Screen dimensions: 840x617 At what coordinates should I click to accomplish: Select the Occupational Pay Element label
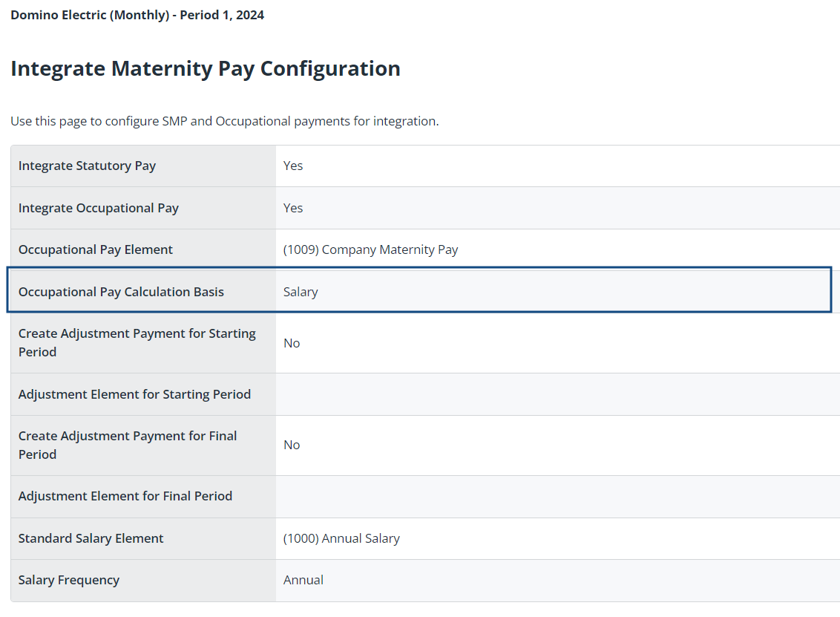tap(96, 249)
